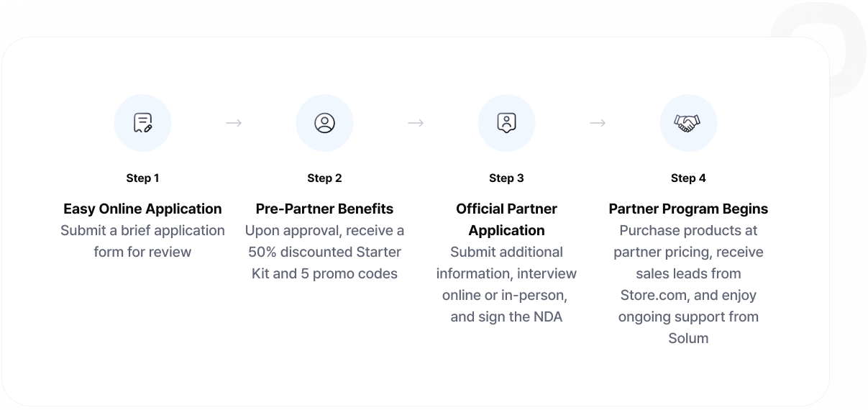Click the ID badge person icon

click(x=506, y=123)
